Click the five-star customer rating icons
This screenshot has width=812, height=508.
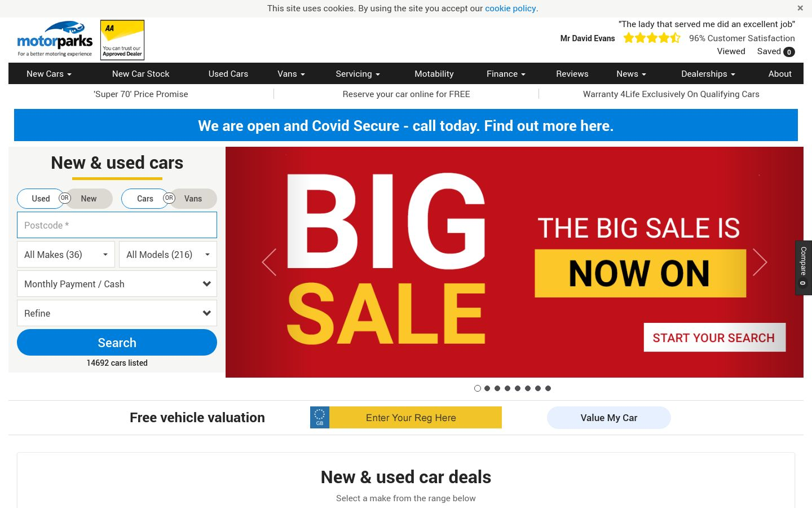point(652,38)
